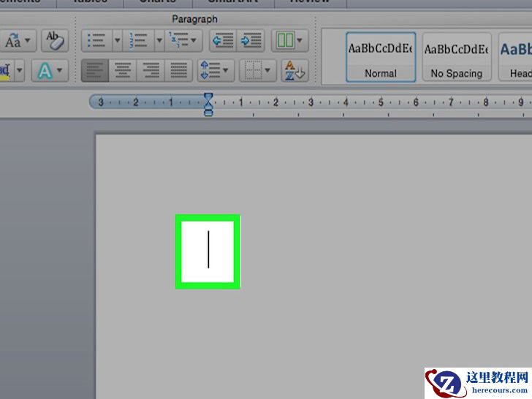Image resolution: width=532 pixels, height=399 pixels.
Task: Click the Borders grid icon
Action: pyautogui.click(x=253, y=71)
